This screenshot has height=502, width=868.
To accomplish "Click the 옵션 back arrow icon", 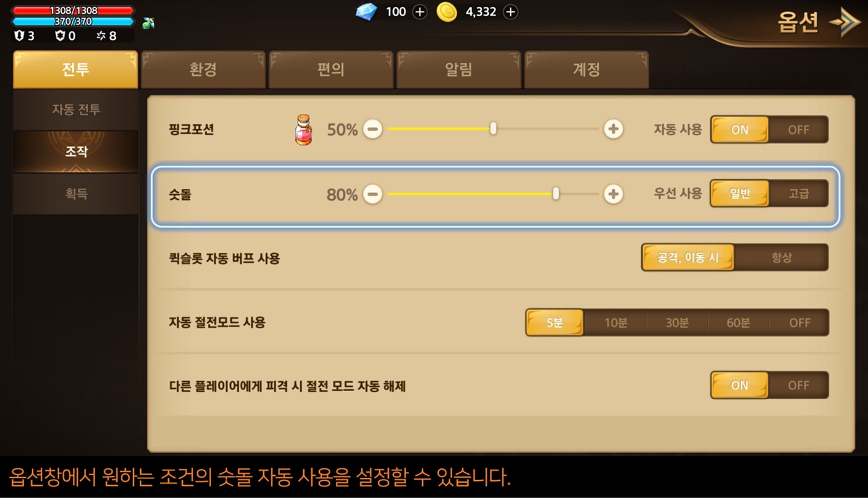I will pos(844,23).
